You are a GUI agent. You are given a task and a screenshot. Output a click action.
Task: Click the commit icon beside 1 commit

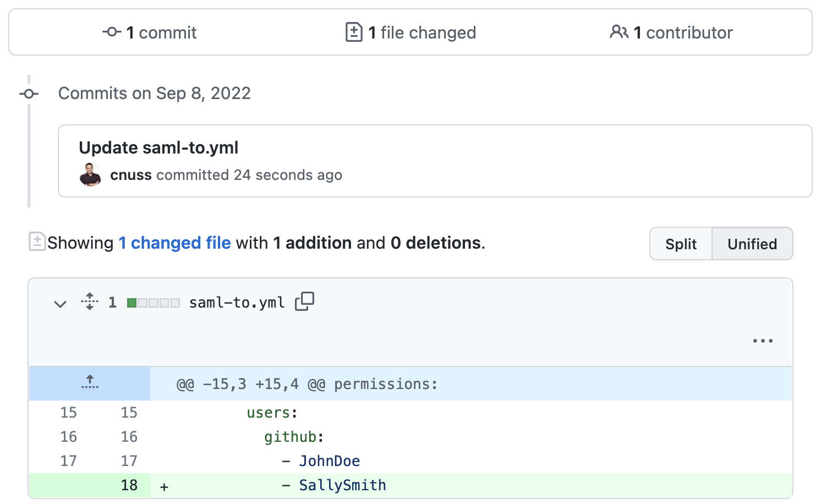[112, 32]
